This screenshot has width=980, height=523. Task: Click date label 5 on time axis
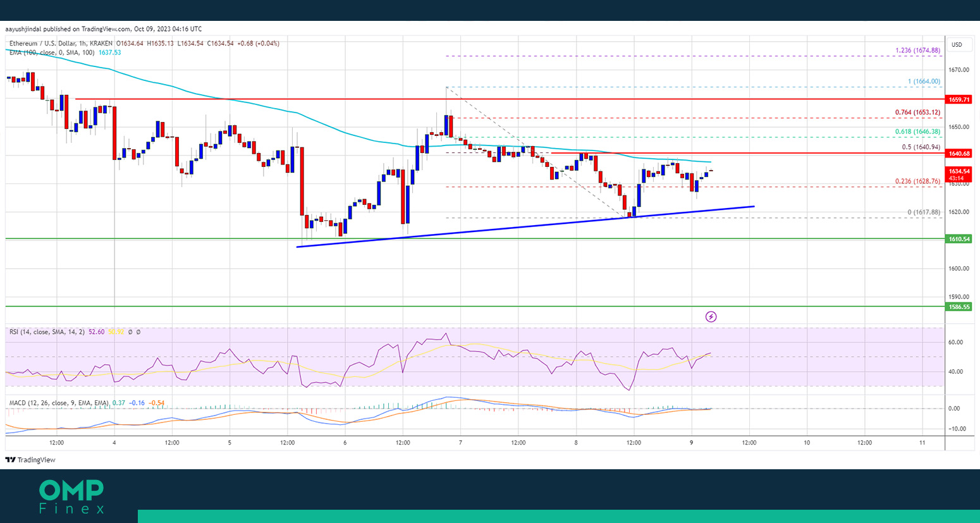tap(230, 443)
